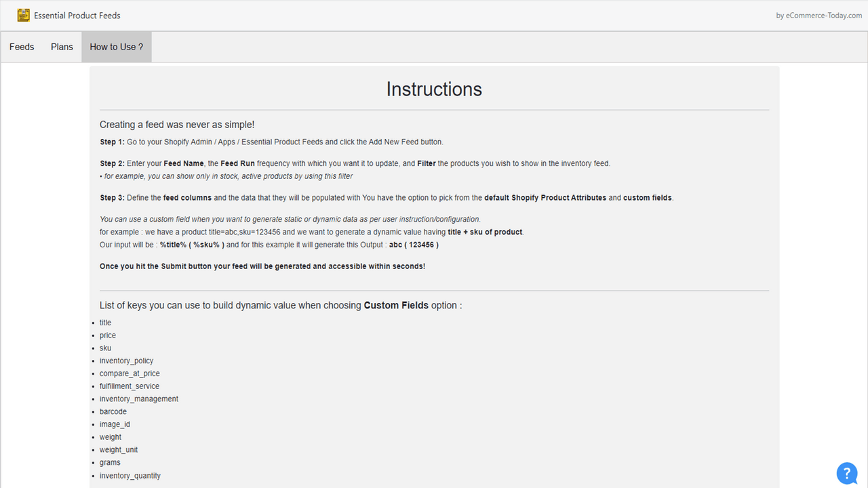Click the "inventory_management" list item
Screen dimensions: 868x488
(x=138, y=399)
